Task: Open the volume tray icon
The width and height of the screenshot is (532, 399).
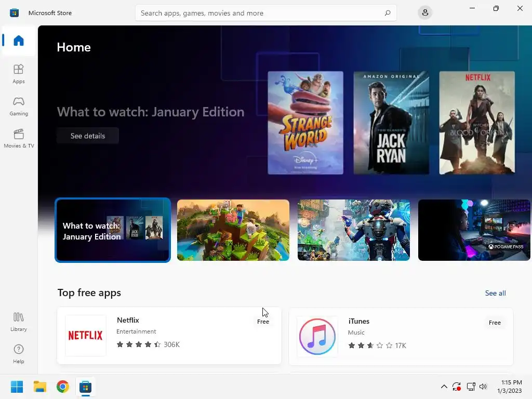Action: click(483, 387)
